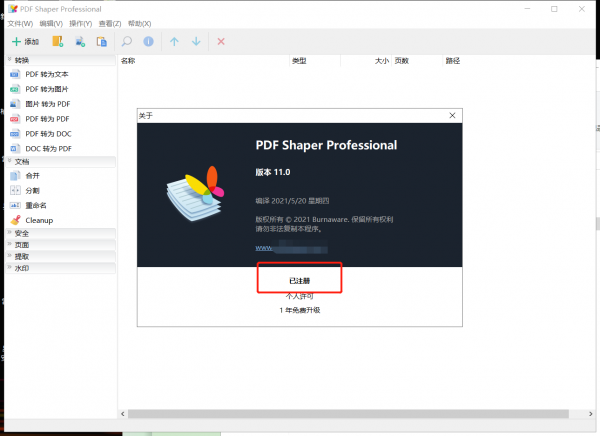The height and width of the screenshot is (436, 600).
Task: Click the 添加 add files button
Action: pyautogui.click(x=25, y=41)
